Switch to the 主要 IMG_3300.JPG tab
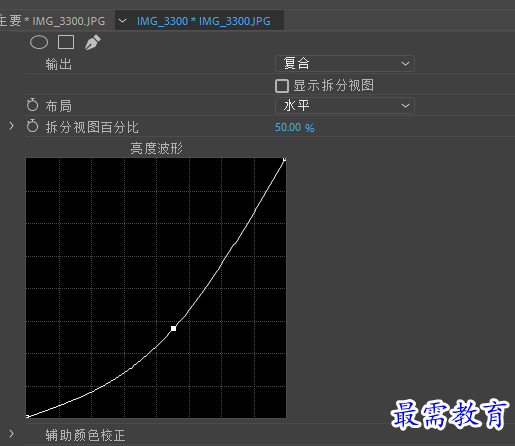Screen dimensions: 515x446 pyautogui.click(x=52, y=21)
